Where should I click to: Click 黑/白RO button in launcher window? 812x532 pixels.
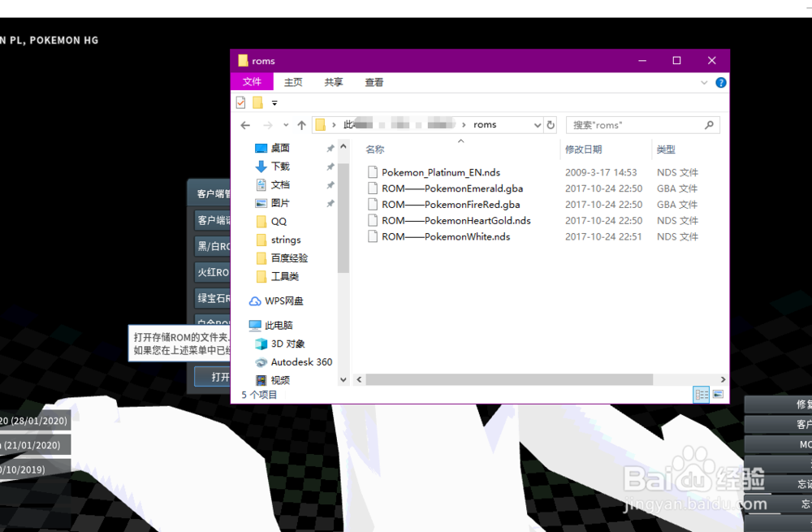tap(213, 246)
